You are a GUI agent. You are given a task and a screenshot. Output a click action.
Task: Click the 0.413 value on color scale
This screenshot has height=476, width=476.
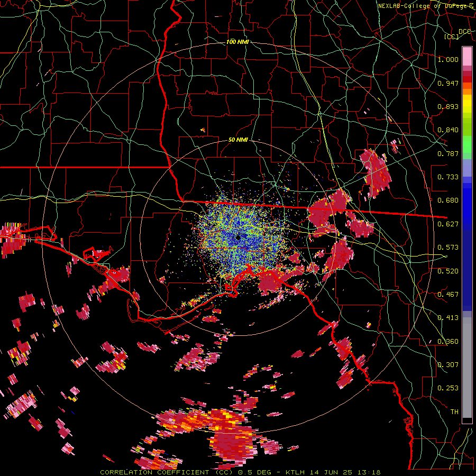[448, 318]
